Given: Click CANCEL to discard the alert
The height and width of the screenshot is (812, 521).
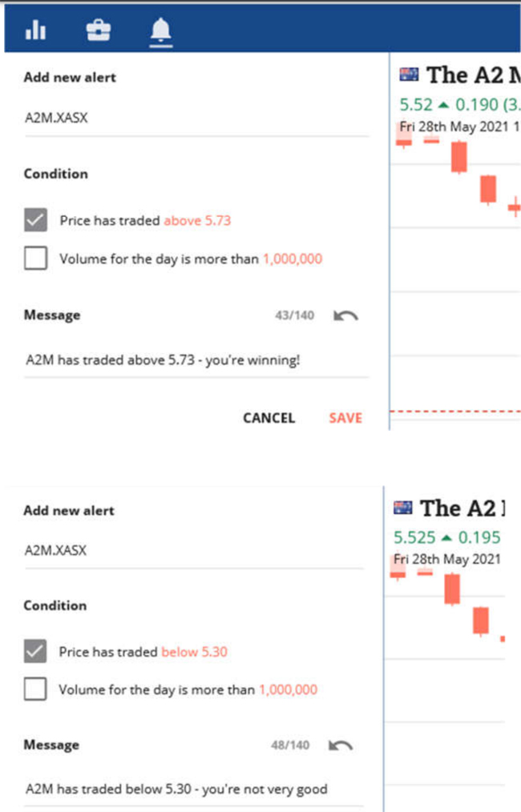Looking at the screenshot, I should pyautogui.click(x=269, y=418).
